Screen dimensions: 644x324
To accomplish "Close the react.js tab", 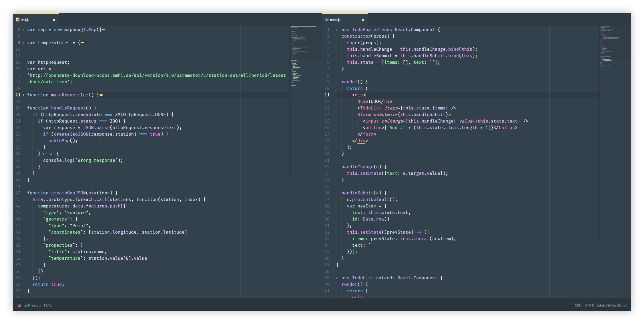I will tap(363, 20).
